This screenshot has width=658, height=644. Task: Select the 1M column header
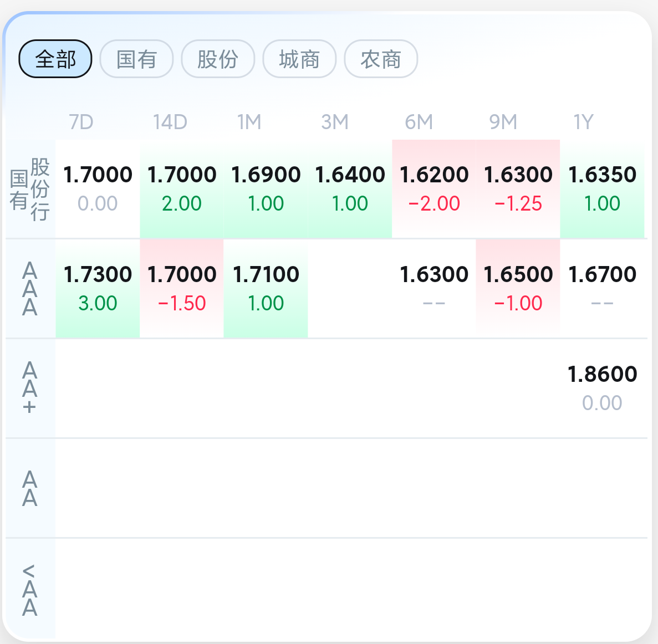(x=249, y=122)
